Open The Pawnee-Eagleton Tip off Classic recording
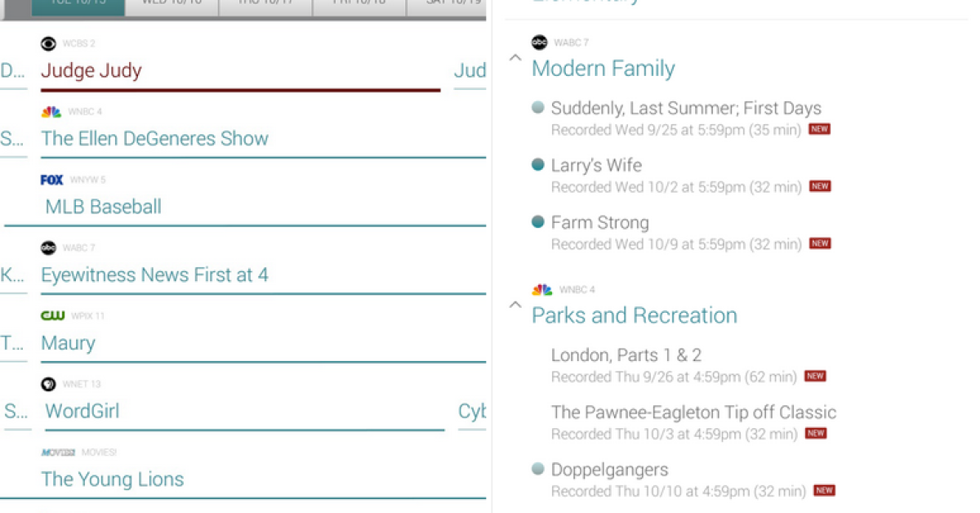 (693, 413)
